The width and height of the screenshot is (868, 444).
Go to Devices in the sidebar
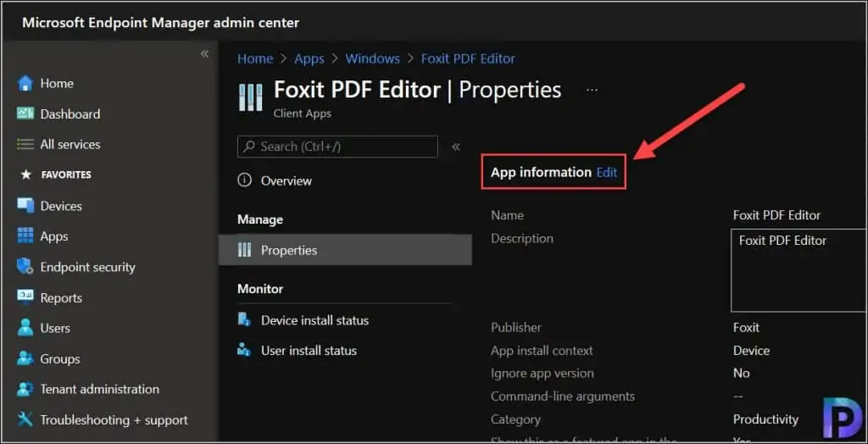point(61,206)
